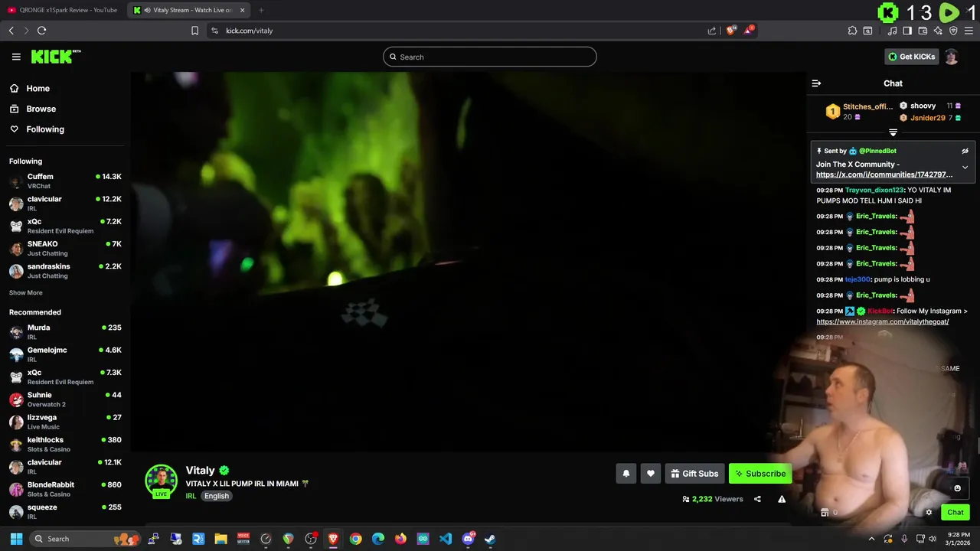Collapse chat panel with arrow icon
This screenshot has height=551, width=980.
coord(816,83)
